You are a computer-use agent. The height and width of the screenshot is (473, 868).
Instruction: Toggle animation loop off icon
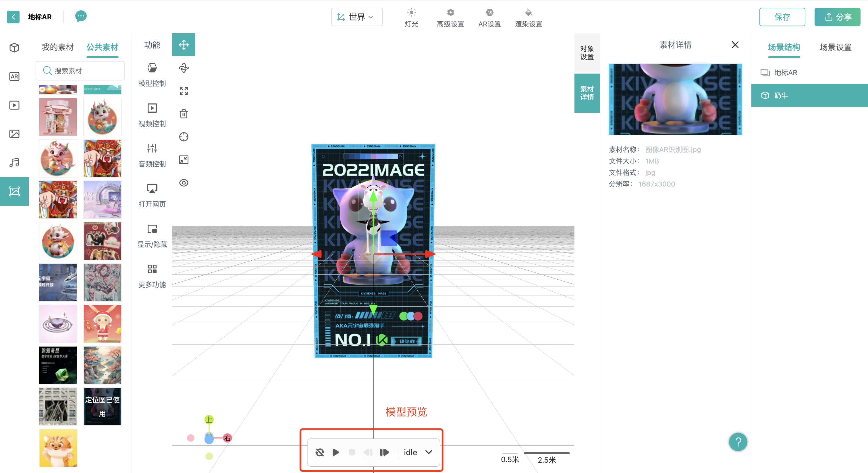click(319, 452)
